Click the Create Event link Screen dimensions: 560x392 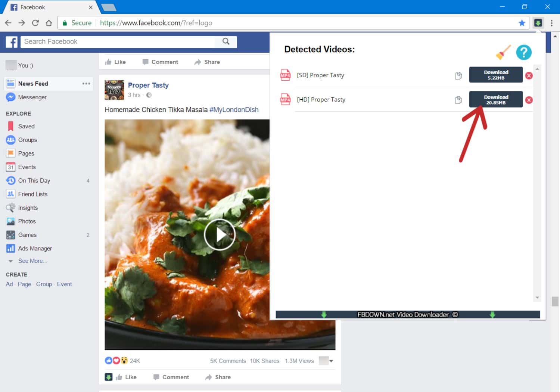[x=64, y=284]
